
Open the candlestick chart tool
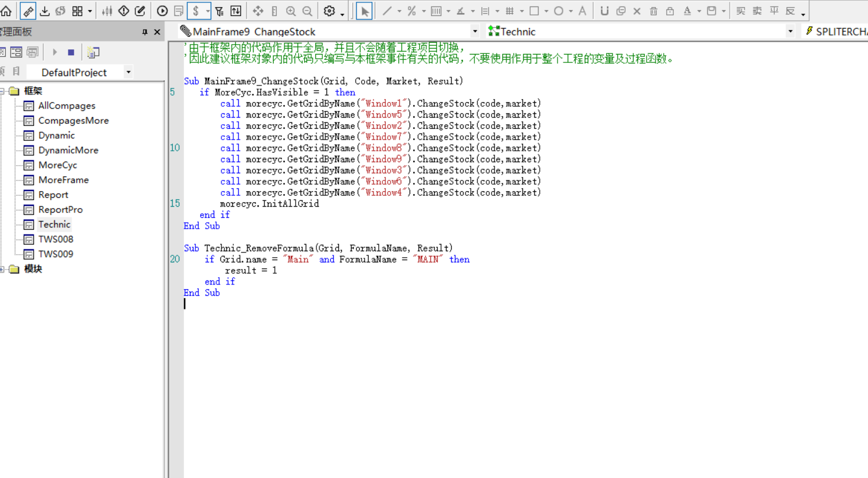coord(107,11)
